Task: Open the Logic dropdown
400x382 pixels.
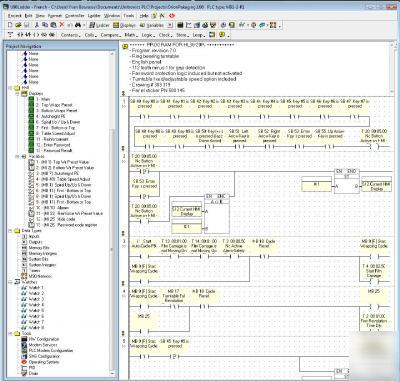Action: pyautogui.click(x=148, y=35)
